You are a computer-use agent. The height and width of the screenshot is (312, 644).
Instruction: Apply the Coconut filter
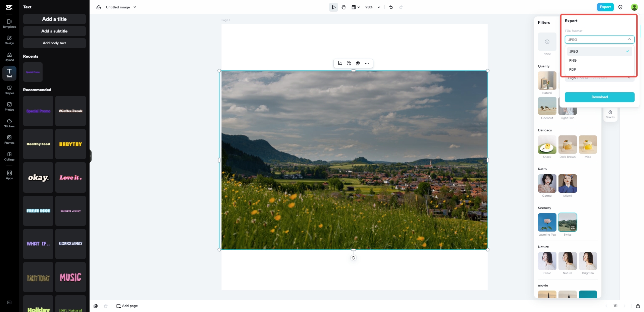(x=547, y=106)
